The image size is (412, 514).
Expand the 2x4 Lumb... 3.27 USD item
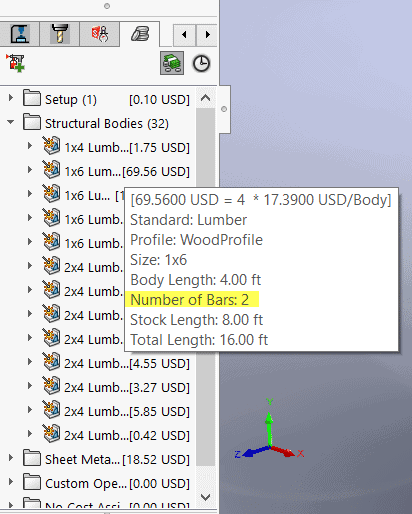pyautogui.click(x=30, y=386)
